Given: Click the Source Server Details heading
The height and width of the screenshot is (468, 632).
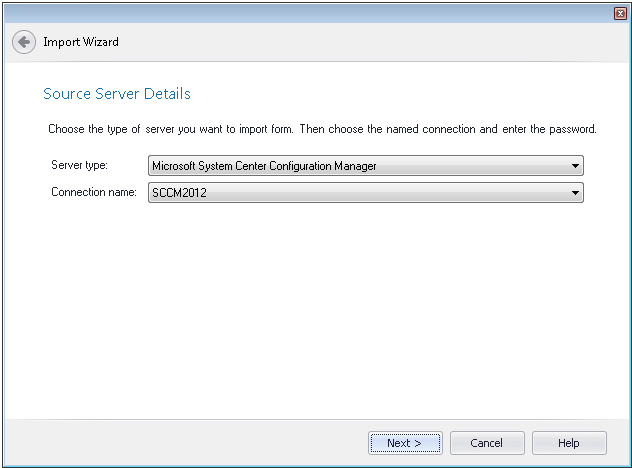Looking at the screenshot, I should click(x=117, y=94).
